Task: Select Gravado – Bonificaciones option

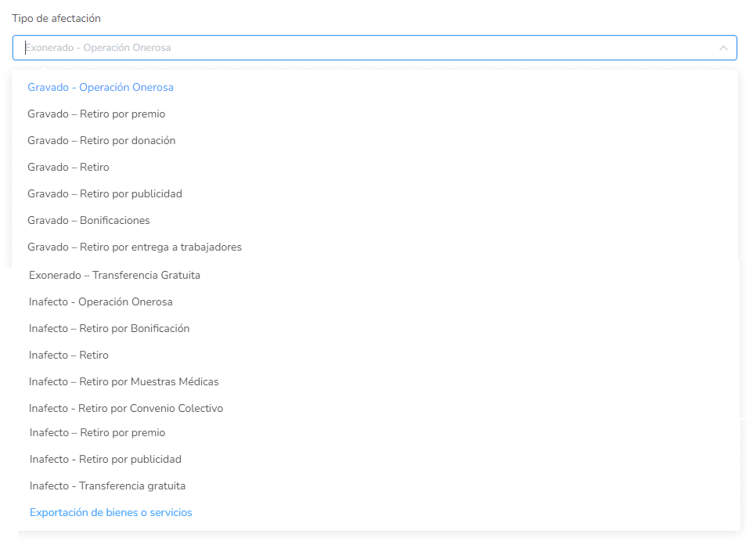Action: [89, 221]
